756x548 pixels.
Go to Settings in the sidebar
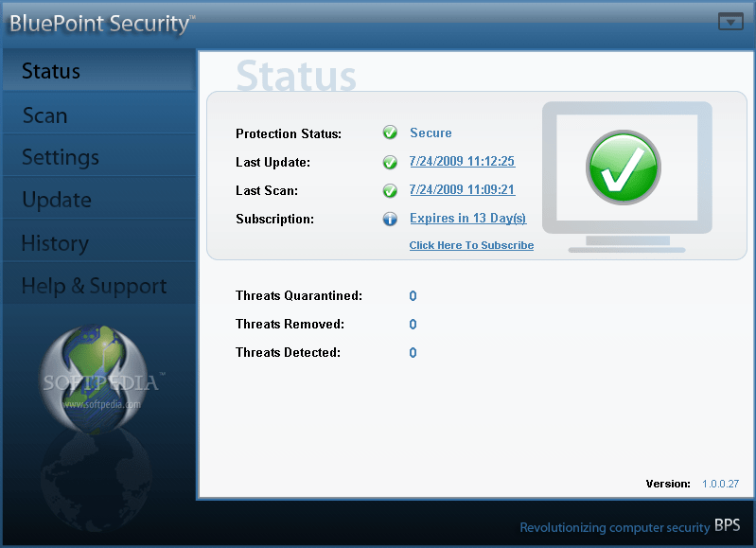pos(99,157)
